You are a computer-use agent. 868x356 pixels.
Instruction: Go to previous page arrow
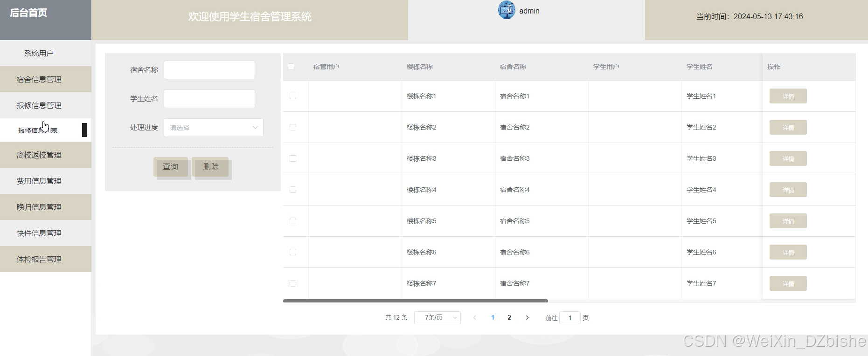475,318
